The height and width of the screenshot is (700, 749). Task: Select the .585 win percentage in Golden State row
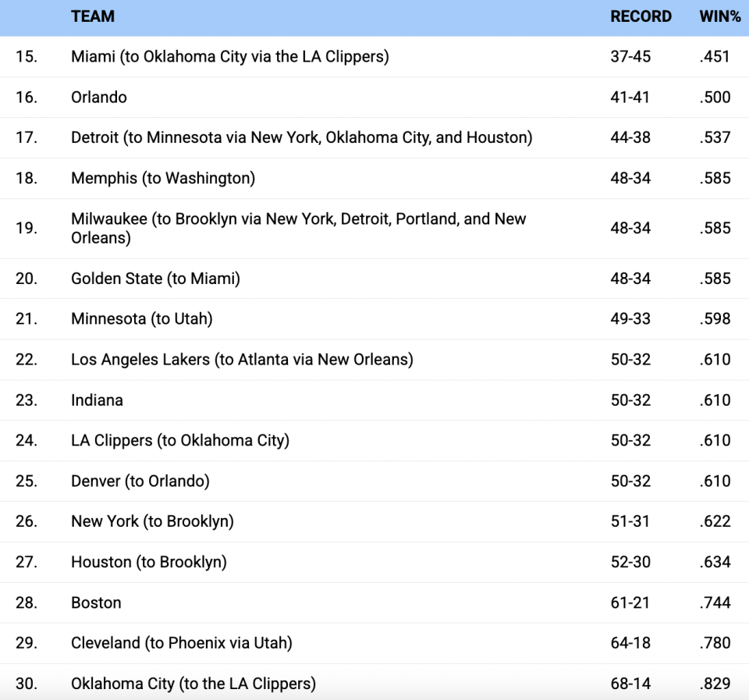[x=715, y=279]
